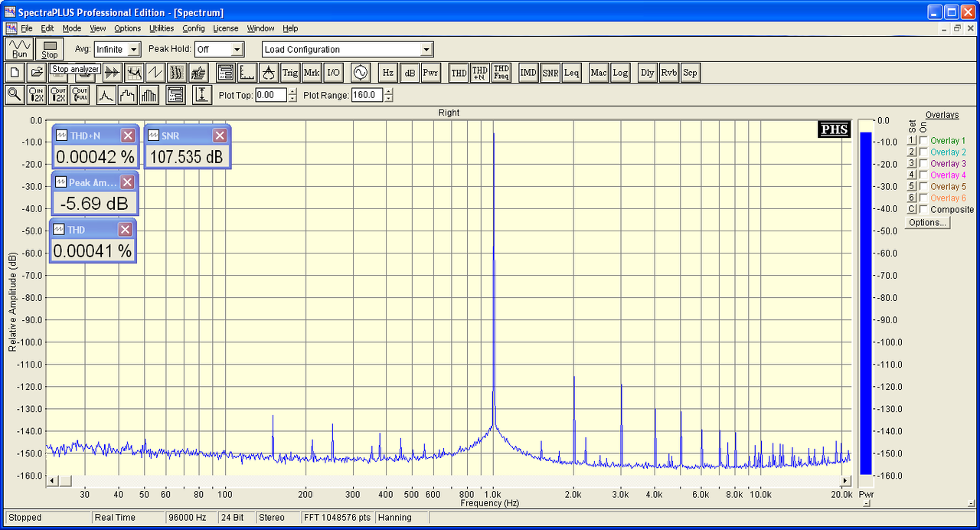Click the Plot Range value field
The width and height of the screenshot is (980, 530).
[367, 95]
